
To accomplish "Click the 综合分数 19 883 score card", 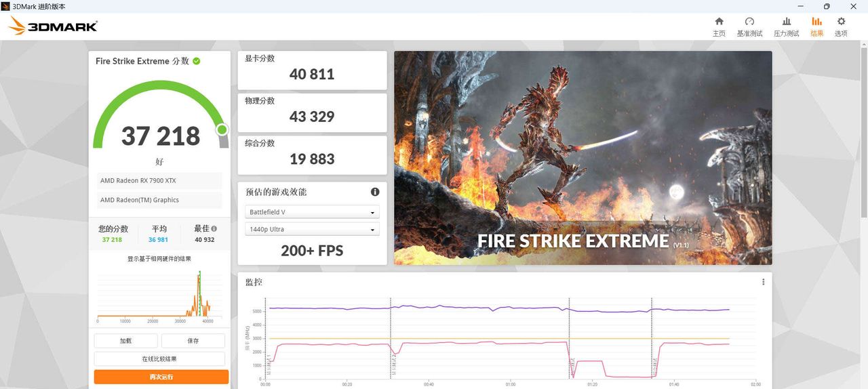I will 312,155.
